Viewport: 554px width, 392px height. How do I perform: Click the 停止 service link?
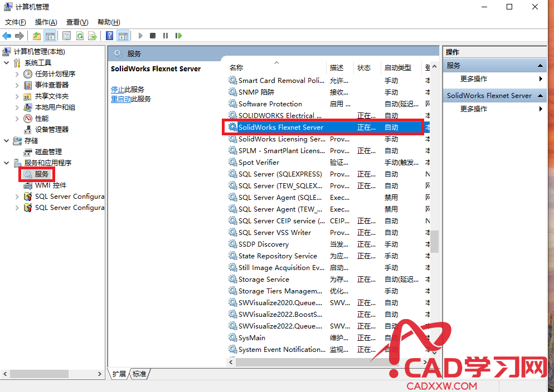(118, 90)
